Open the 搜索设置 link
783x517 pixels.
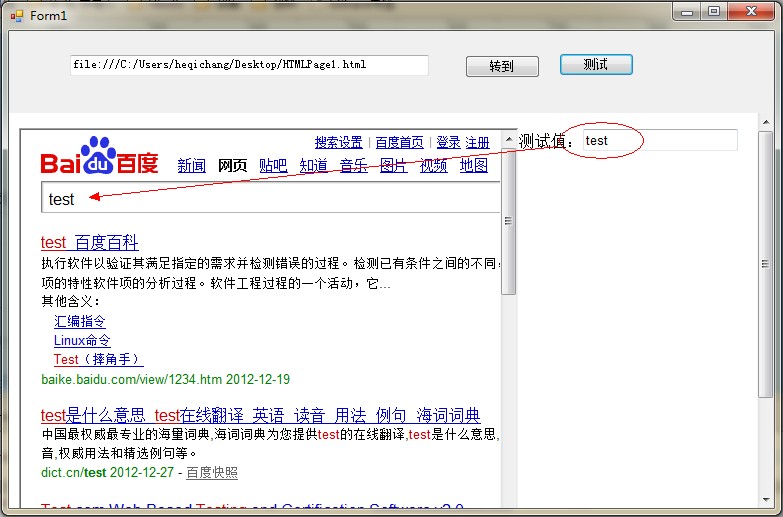click(339, 142)
